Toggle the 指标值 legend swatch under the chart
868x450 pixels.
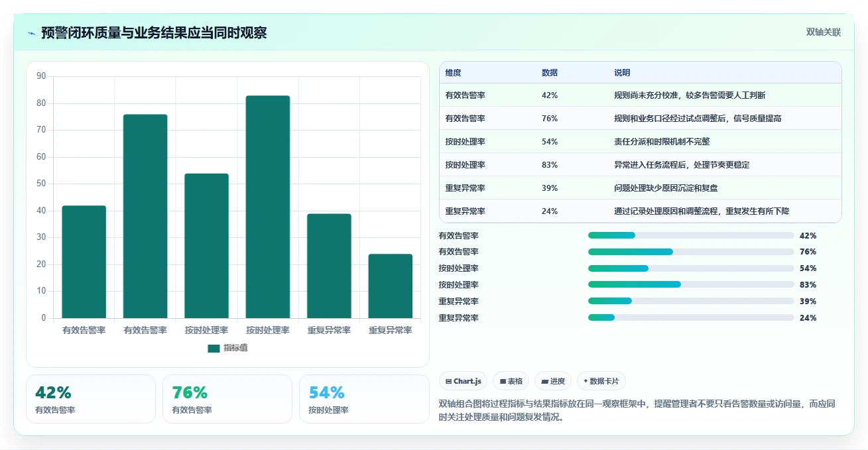click(214, 348)
